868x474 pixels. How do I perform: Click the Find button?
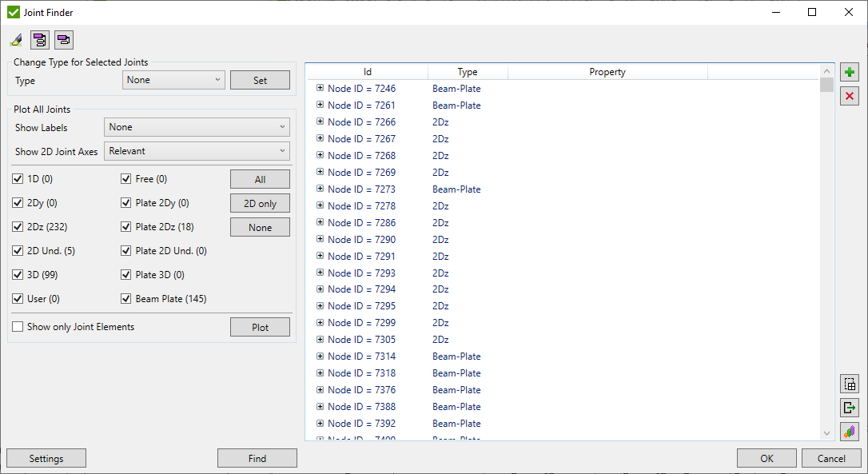tap(257, 459)
